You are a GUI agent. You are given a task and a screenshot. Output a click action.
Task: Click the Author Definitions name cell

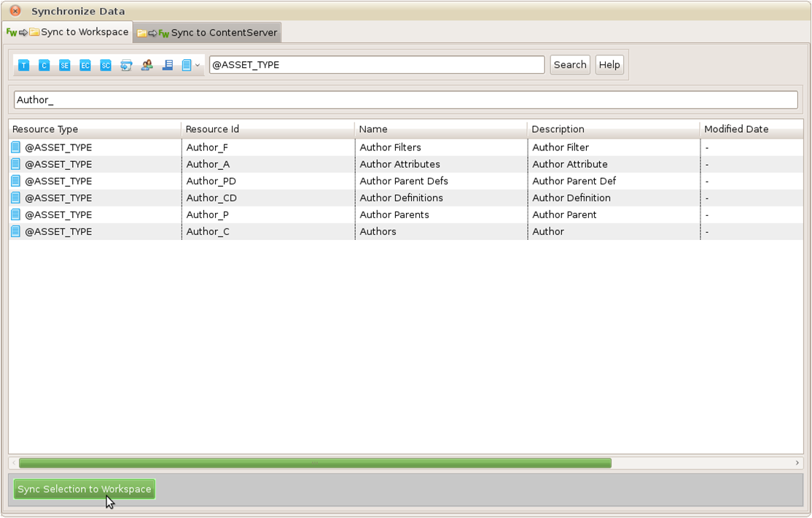pyautogui.click(x=441, y=198)
